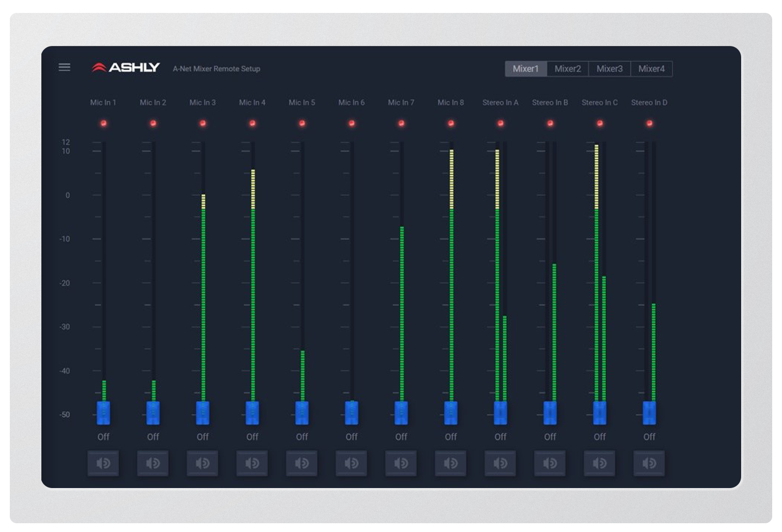
Task: Click the Mic In 4 fader handle
Action: point(252,413)
